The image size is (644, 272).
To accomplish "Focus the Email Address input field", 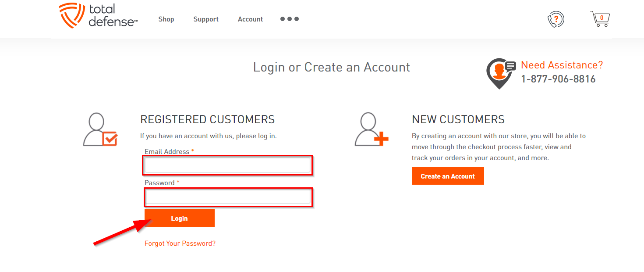I will (x=228, y=165).
